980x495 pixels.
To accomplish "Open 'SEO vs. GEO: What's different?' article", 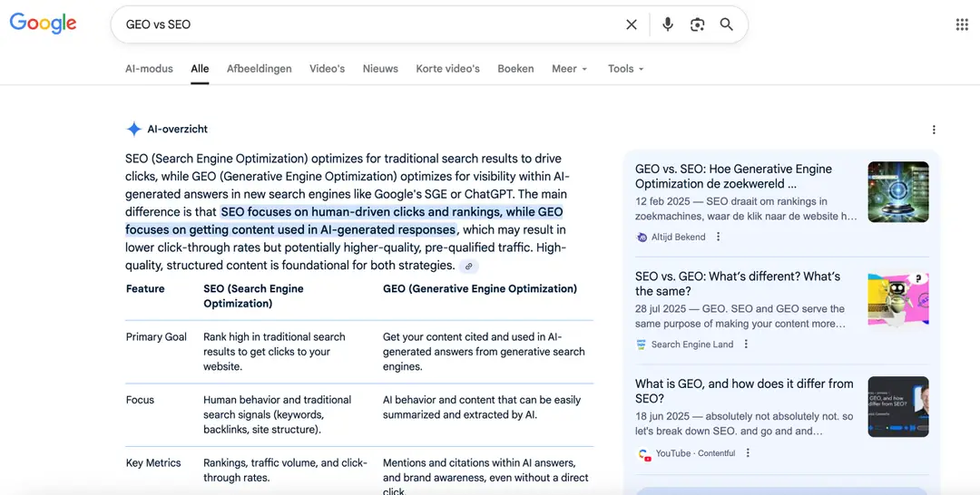I will [x=738, y=284].
